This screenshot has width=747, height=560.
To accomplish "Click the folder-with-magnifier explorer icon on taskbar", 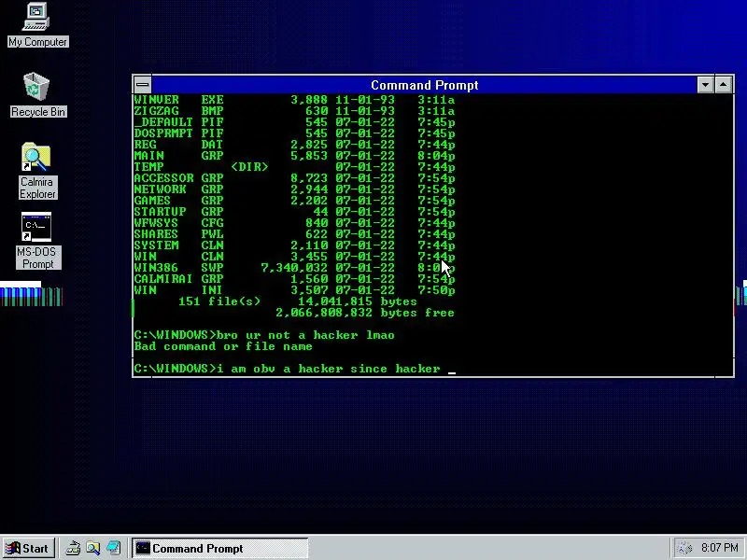I will (x=93, y=548).
